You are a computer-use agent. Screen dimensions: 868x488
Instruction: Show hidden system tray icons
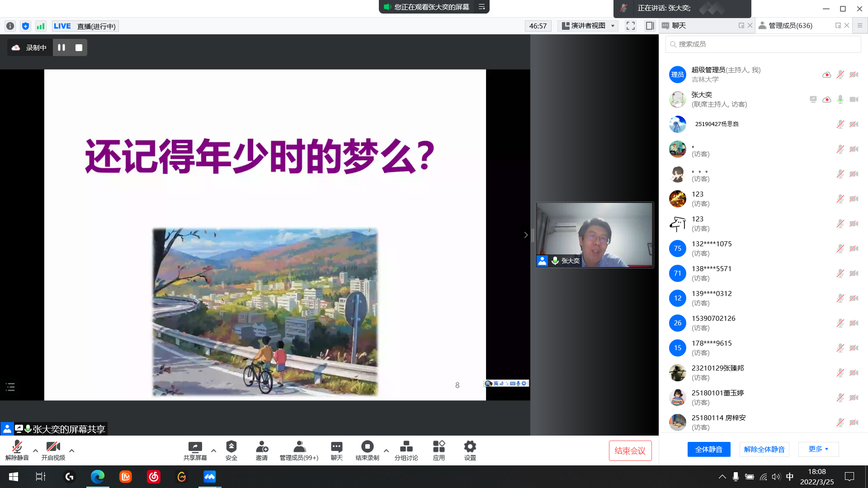point(722,477)
